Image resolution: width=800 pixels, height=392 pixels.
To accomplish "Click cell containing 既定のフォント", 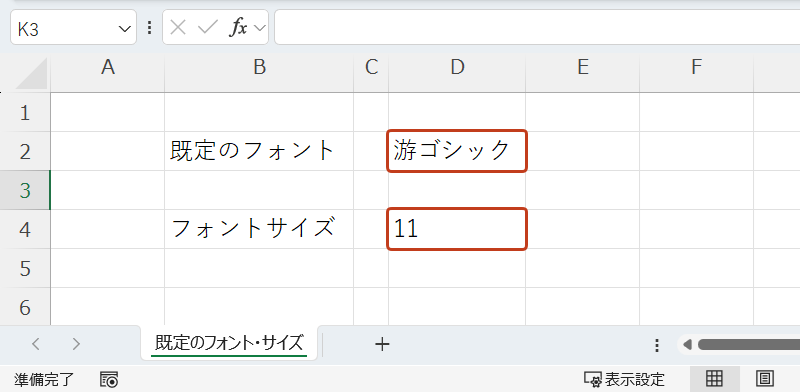I will (259, 151).
